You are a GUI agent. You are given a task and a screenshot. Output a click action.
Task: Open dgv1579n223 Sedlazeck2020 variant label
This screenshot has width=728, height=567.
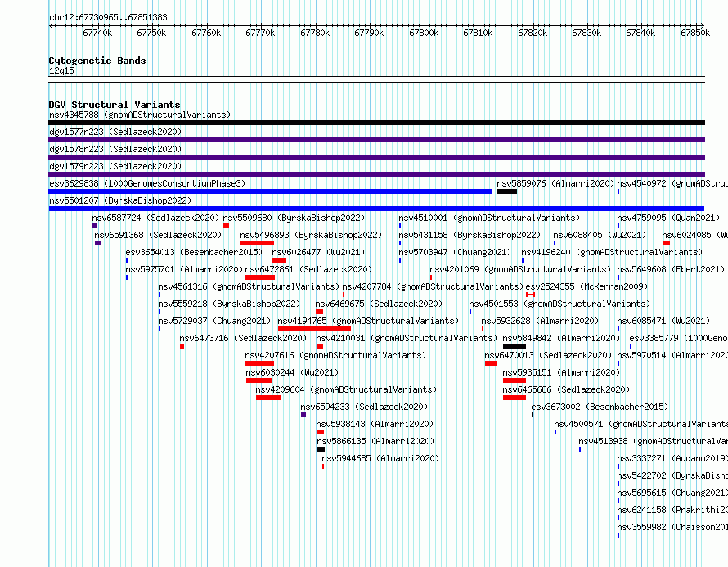(115, 166)
